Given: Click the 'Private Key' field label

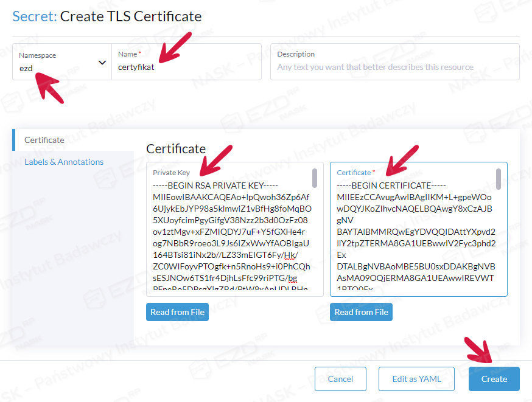Looking at the screenshot, I should pos(171,173).
